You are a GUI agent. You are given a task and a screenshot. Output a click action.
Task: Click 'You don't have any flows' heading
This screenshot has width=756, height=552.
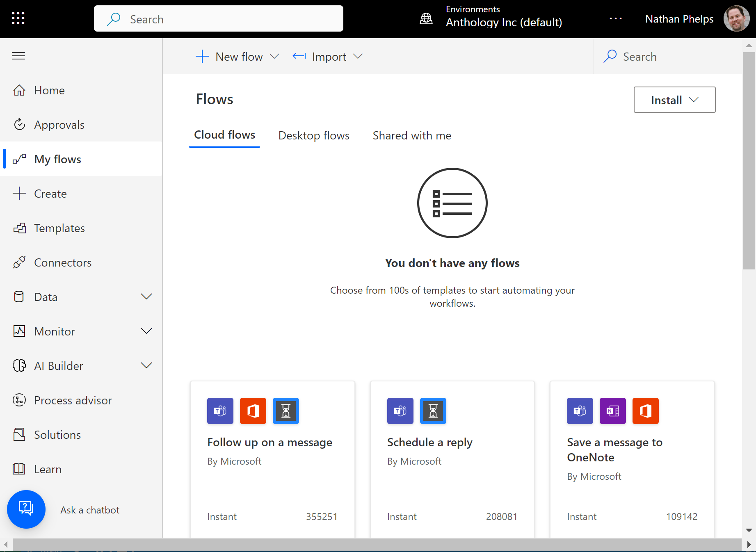[452, 263]
